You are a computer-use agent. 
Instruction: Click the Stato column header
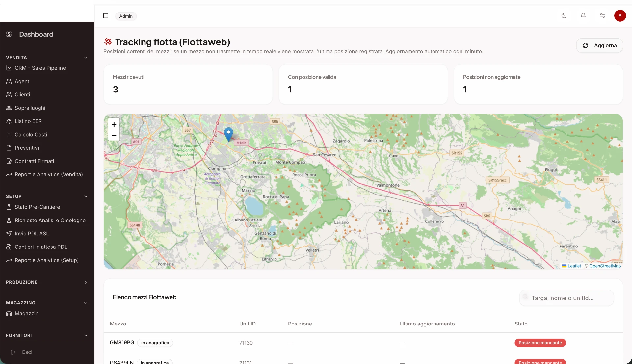(521, 324)
